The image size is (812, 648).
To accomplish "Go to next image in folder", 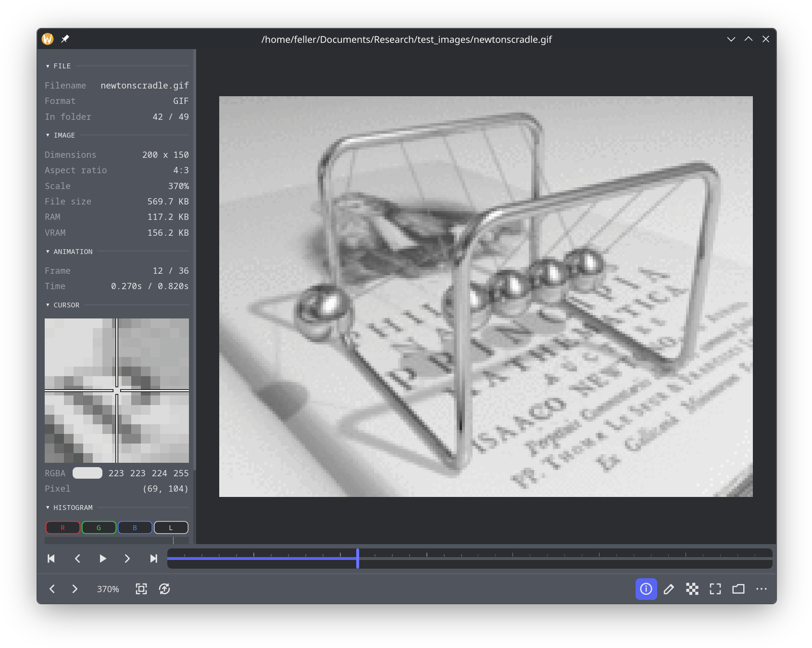I will click(x=75, y=589).
